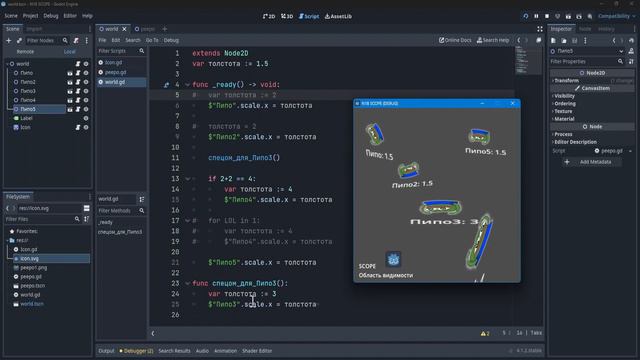Toggle visibility of Пипо4 node
The width and height of the screenshot is (640, 360).
pos(86,100)
